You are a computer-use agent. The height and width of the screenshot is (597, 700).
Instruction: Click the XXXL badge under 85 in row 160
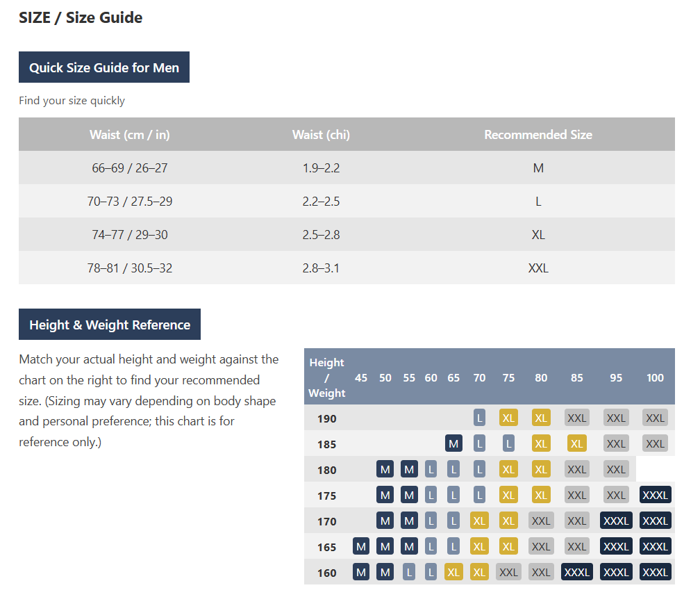(x=577, y=572)
